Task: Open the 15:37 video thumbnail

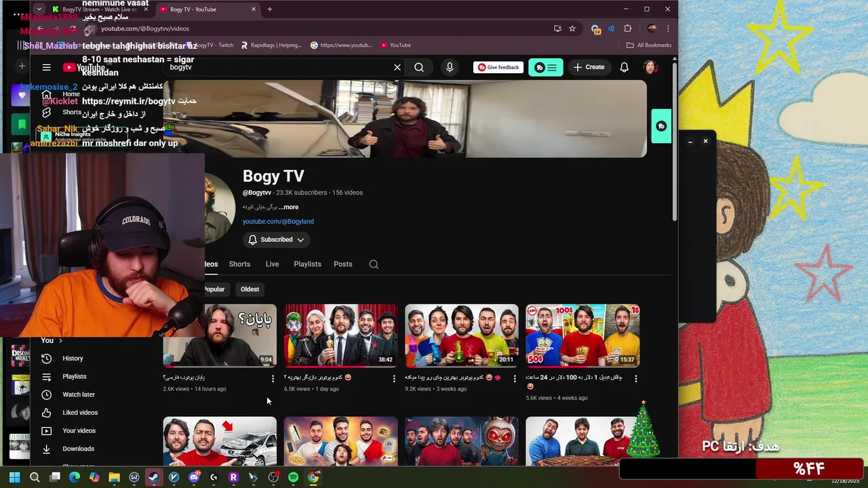Action: (583, 335)
